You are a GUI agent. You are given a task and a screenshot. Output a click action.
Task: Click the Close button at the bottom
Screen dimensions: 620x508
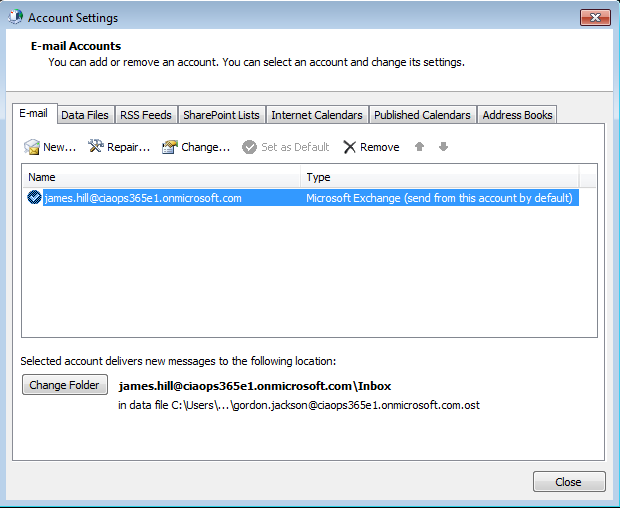click(x=569, y=482)
